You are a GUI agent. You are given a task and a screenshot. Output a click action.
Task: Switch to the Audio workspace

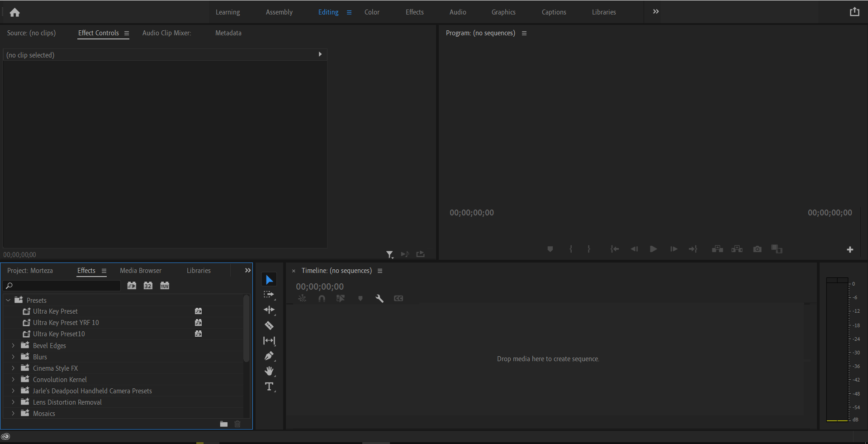(x=458, y=12)
